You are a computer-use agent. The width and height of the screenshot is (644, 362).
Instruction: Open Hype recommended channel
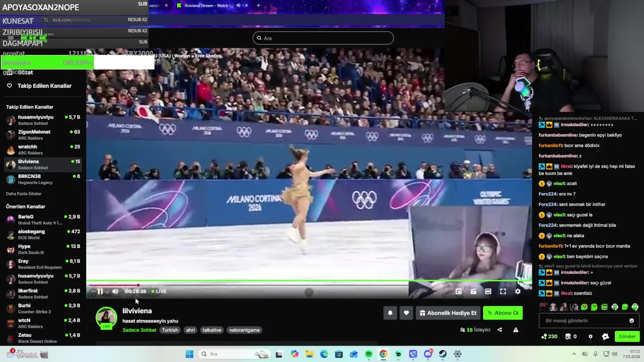43,249
